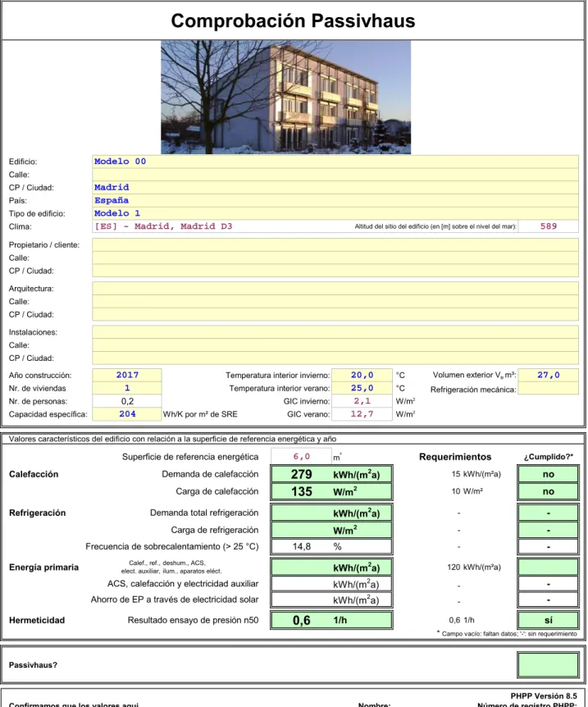Click the Demanda total refrigeración result cell
The width and height of the screenshot is (588, 707).
click(331, 513)
